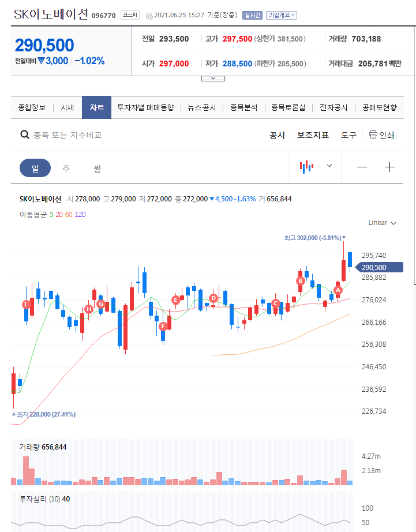Click the 고가 297,500 value

pos(237,39)
